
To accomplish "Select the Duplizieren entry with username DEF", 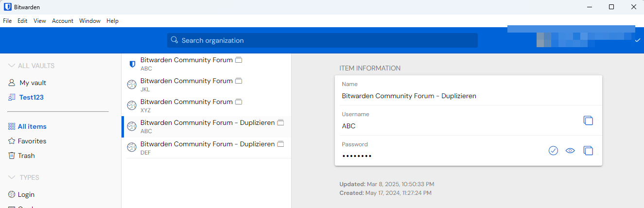I will 207,148.
